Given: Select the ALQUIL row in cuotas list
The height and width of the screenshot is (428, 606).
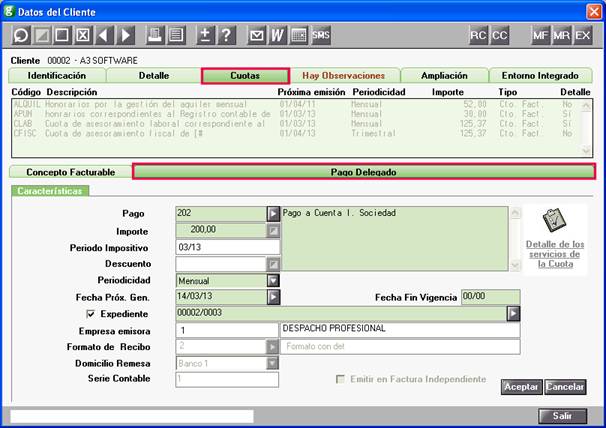Looking at the screenshot, I should 297,104.
